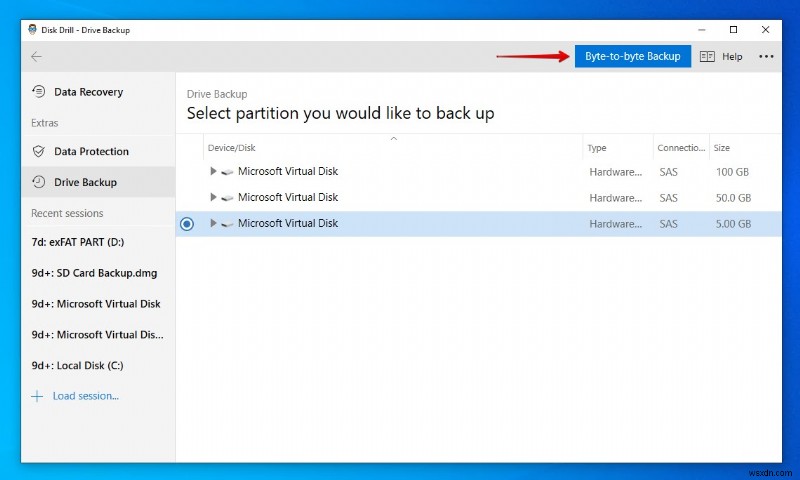This screenshot has height=480, width=800.
Task: Click the Drive Backup clock icon
Action: 39,182
